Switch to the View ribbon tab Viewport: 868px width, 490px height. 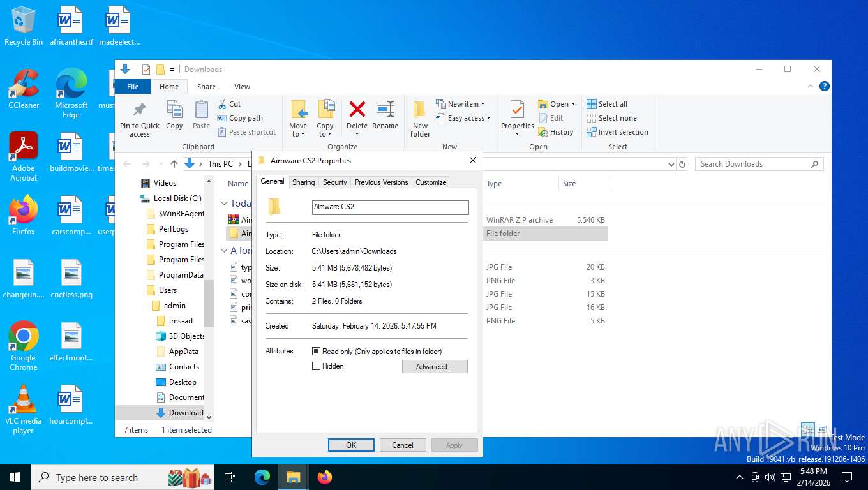[x=242, y=87]
